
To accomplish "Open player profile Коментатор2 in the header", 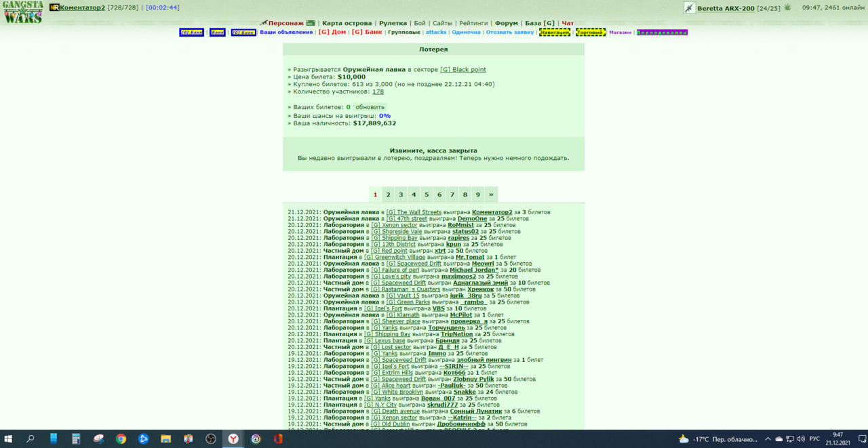I will (x=82, y=7).
